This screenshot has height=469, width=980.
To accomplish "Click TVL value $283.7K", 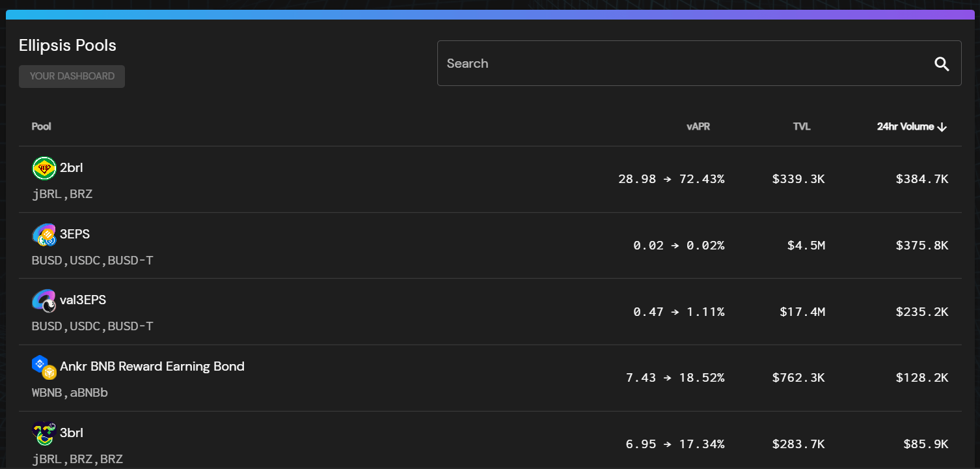I will [798, 444].
